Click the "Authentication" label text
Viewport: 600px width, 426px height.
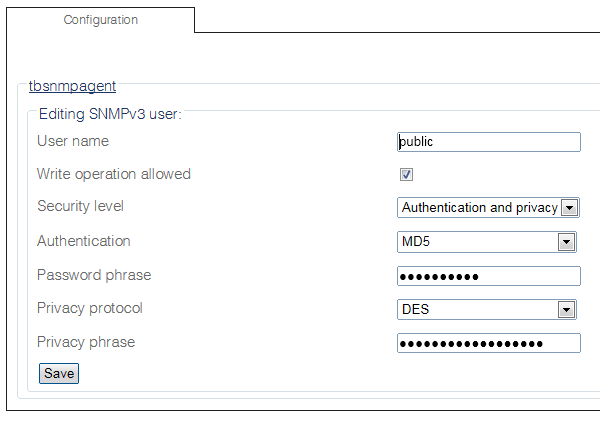coord(84,241)
